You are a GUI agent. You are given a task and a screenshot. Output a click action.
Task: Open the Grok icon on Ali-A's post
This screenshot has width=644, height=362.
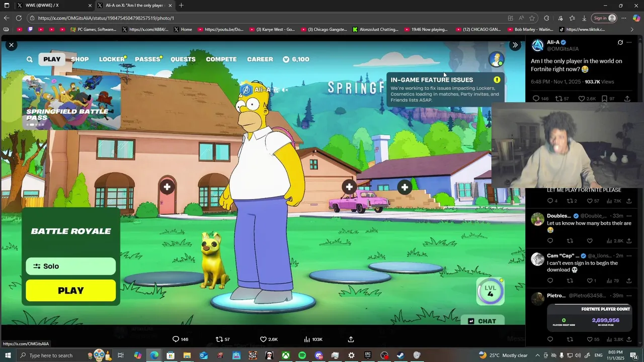coord(620,43)
